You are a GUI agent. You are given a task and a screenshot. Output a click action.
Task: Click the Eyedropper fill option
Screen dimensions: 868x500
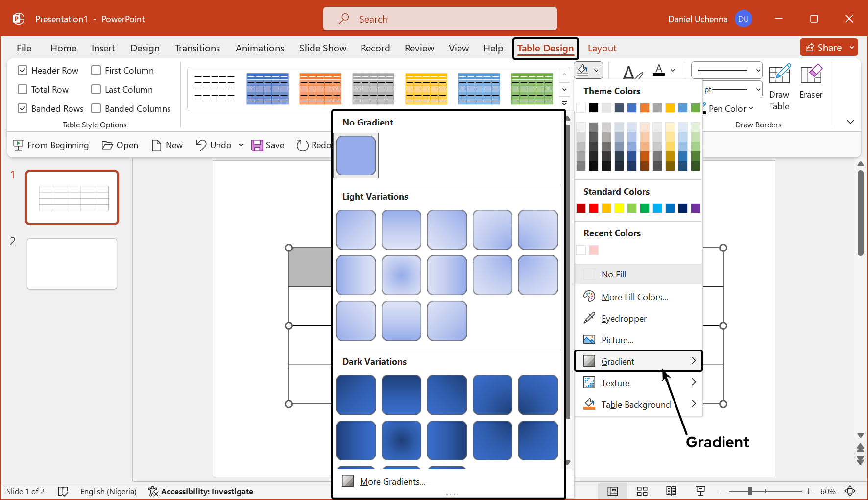tap(623, 319)
